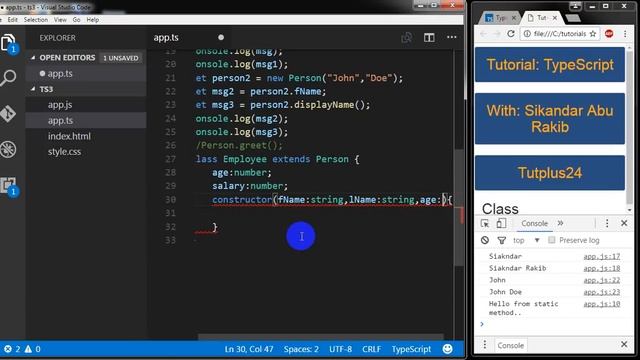The height and width of the screenshot is (360, 640).
Task: Close the console drawer at the bottom
Action: pos(624,344)
